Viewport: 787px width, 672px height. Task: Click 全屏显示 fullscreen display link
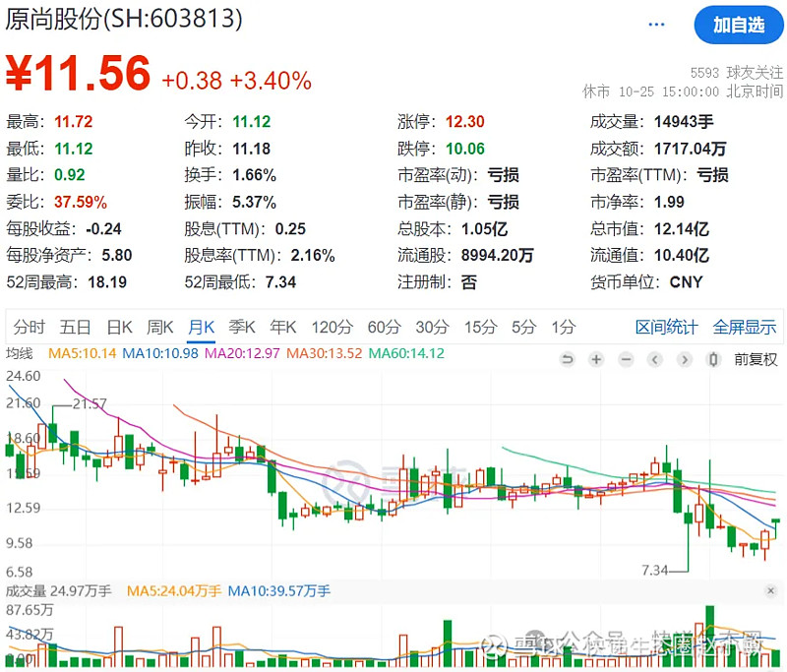745,328
